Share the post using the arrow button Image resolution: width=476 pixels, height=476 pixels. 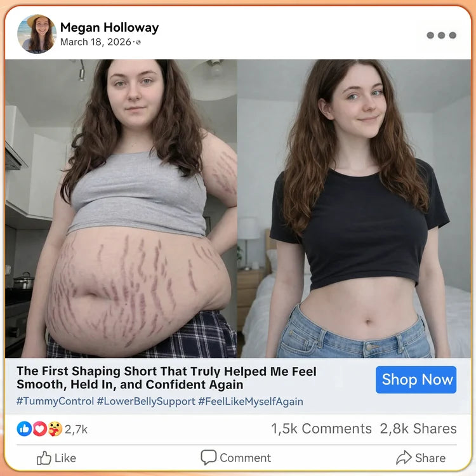click(421, 458)
